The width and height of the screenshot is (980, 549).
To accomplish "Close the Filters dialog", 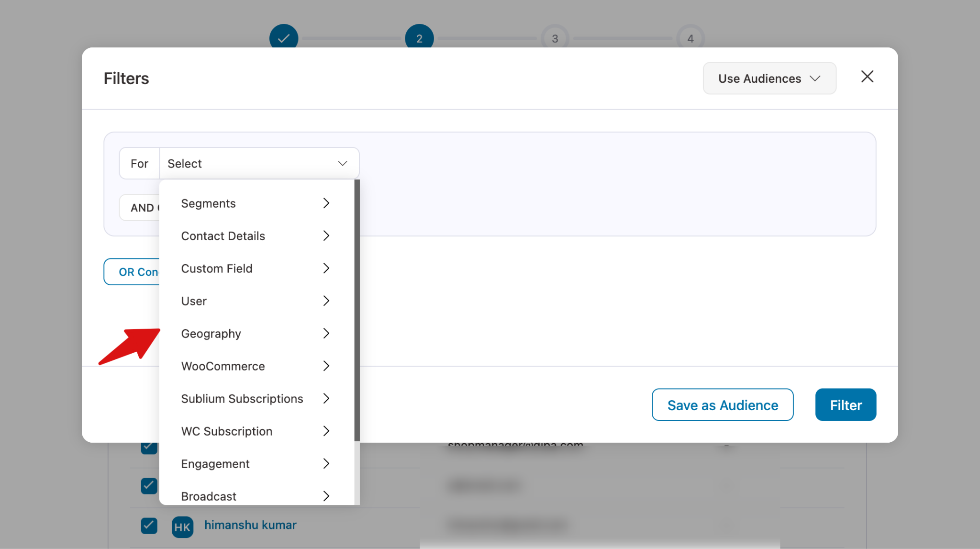I will pos(867,77).
